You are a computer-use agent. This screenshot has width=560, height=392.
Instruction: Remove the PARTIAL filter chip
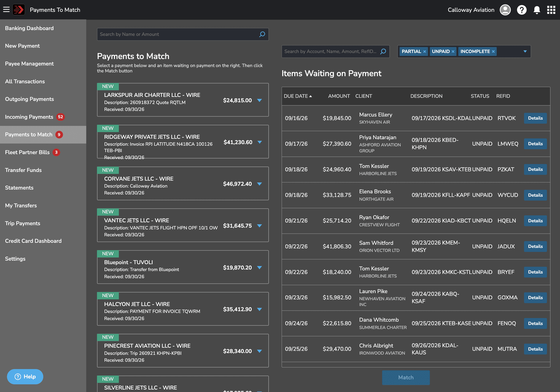pos(424,52)
